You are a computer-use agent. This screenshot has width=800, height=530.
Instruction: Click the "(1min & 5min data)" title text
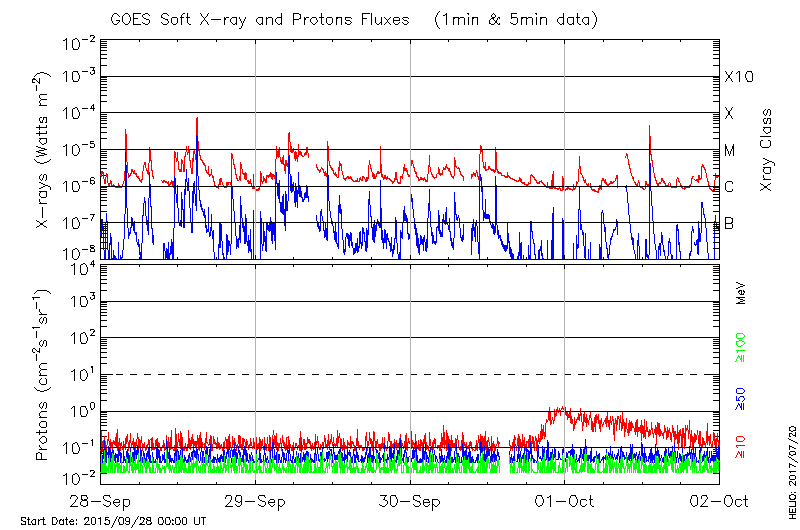[514, 19]
